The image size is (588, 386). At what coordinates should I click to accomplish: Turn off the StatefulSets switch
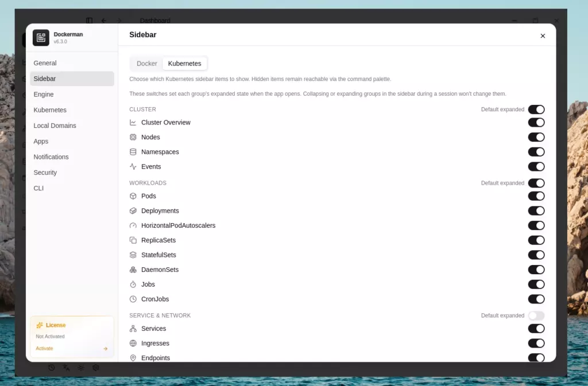click(x=536, y=255)
